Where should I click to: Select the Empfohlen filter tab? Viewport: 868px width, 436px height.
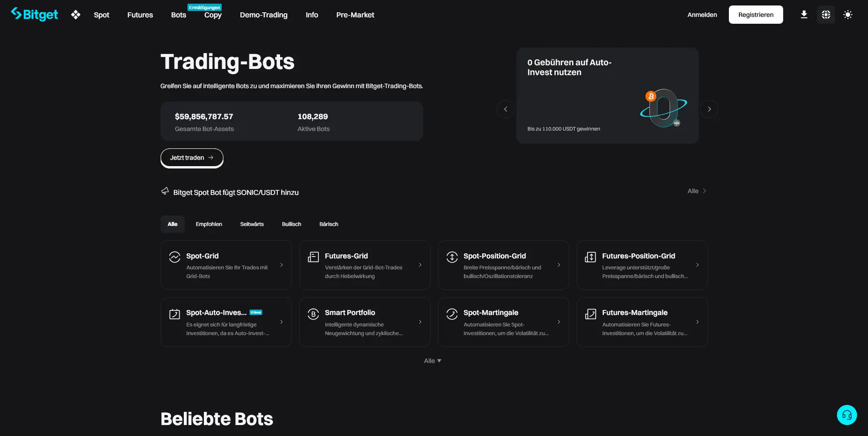point(209,224)
